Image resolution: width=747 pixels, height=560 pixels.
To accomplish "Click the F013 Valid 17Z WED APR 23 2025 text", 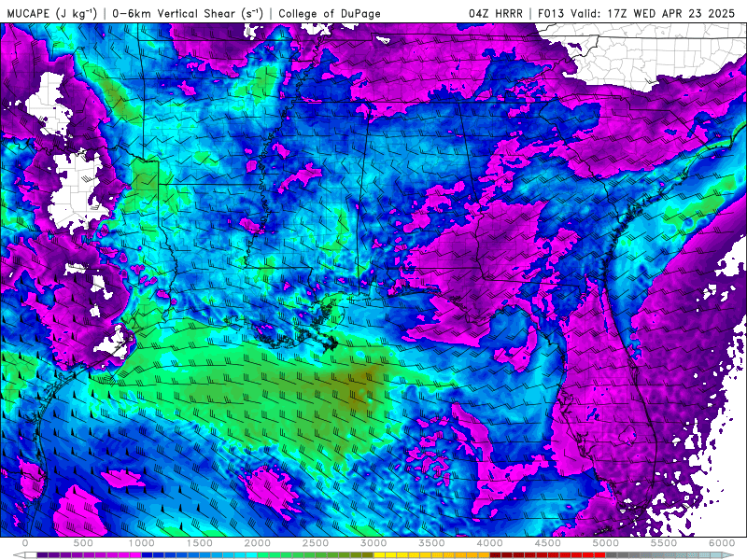I will click(637, 13).
